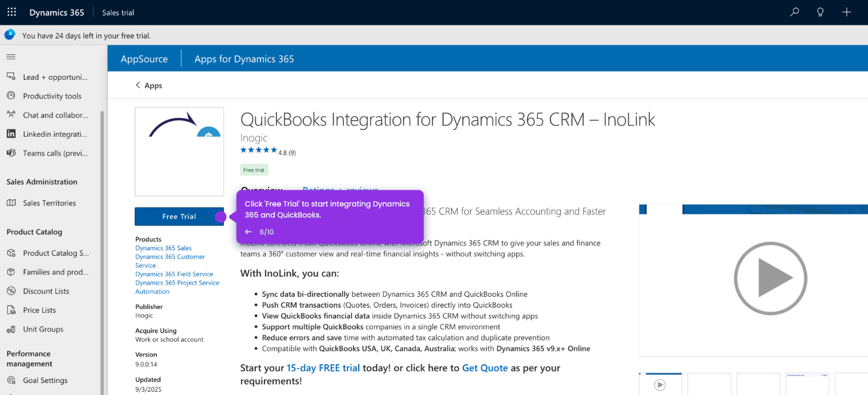This screenshot has width=868, height=395.
Task: Open Teams calls (preview) nav item
Action: click(52, 153)
